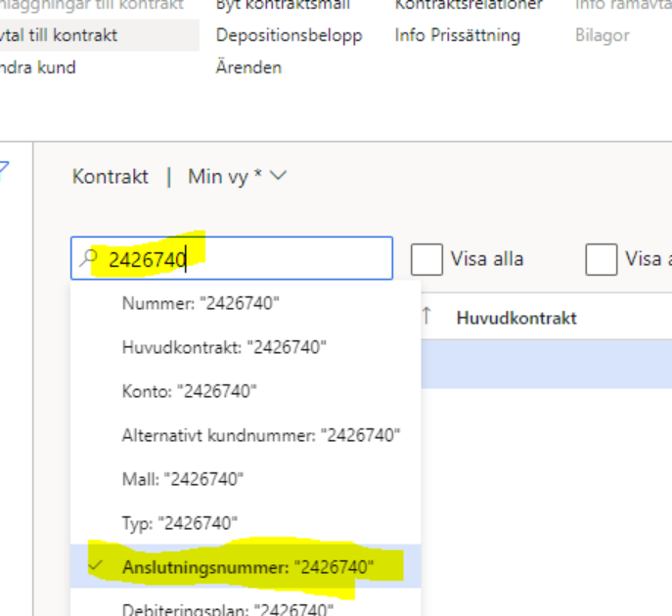Select the Debiteringsplan filter suggestion
Image resolution: width=672 pixels, height=616 pixels.
click(227, 609)
